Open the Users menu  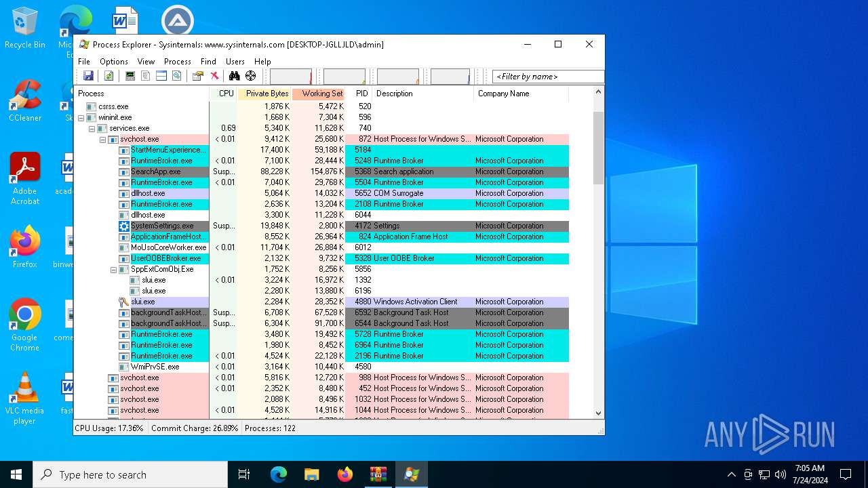coord(235,62)
